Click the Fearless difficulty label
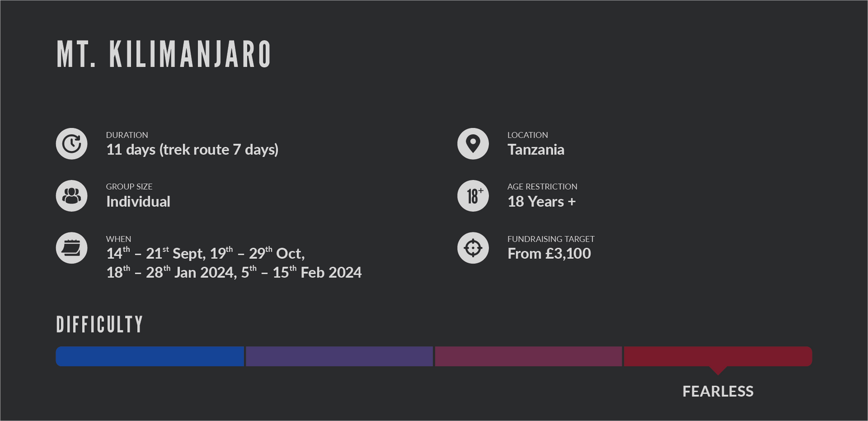Viewport: 868px width, 421px height. click(x=718, y=391)
